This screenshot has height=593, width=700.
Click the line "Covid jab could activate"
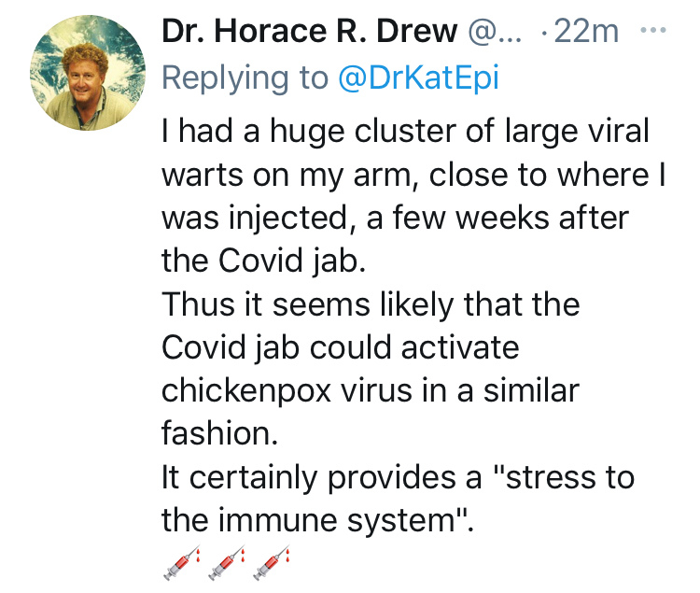point(340,346)
